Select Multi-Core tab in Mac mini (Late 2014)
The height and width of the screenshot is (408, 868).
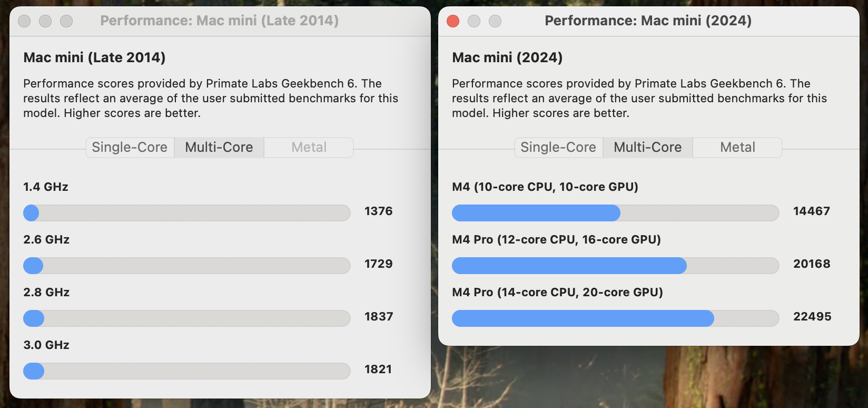click(x=219, y=148)
